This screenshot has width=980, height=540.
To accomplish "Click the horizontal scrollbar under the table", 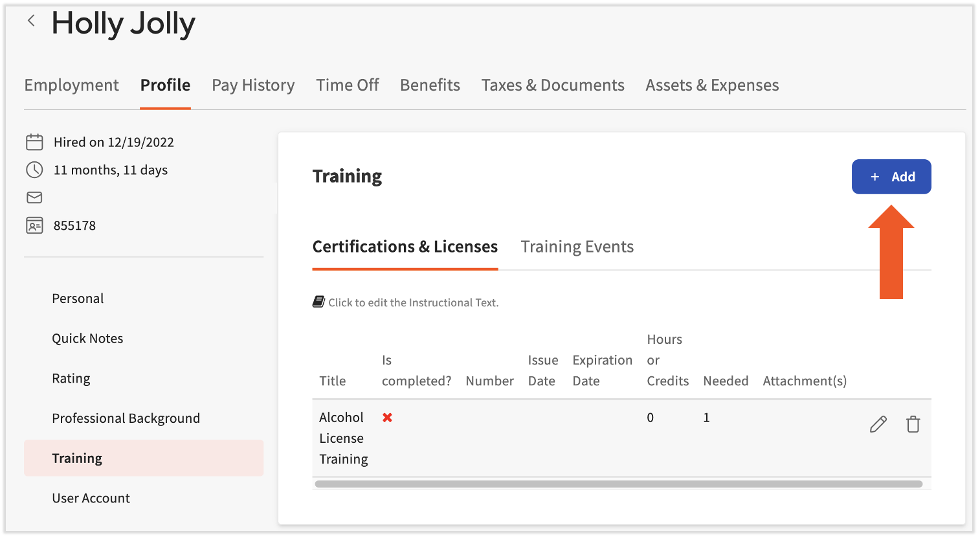I will (618, 484).
